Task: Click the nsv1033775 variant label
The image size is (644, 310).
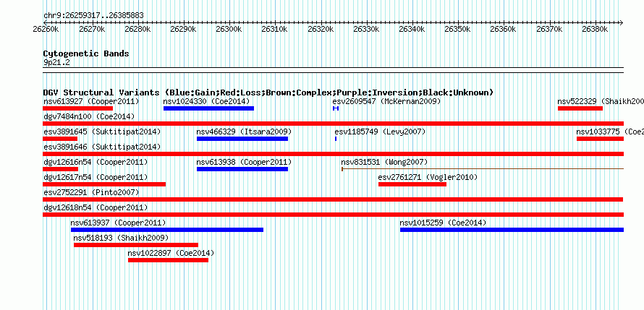Action: coord(610,132)
